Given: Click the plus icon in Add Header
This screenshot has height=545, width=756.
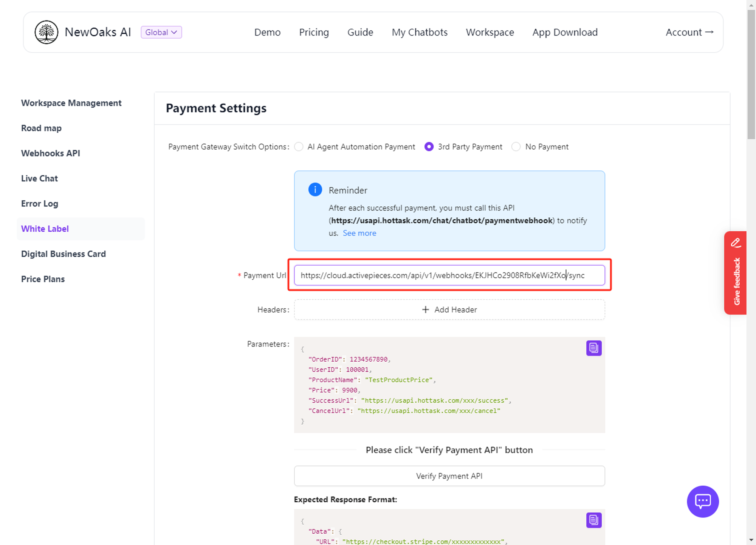Looking at the screenshot, I should click(x=425, y=310).
